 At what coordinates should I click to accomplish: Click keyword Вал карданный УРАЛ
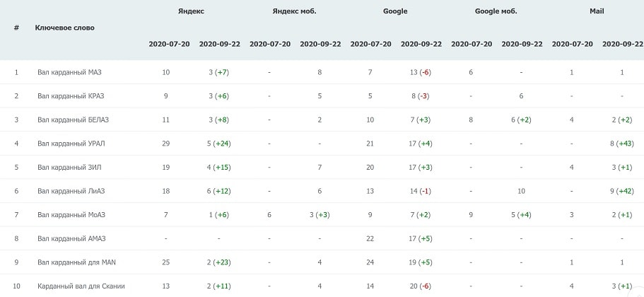coord(71,144)
